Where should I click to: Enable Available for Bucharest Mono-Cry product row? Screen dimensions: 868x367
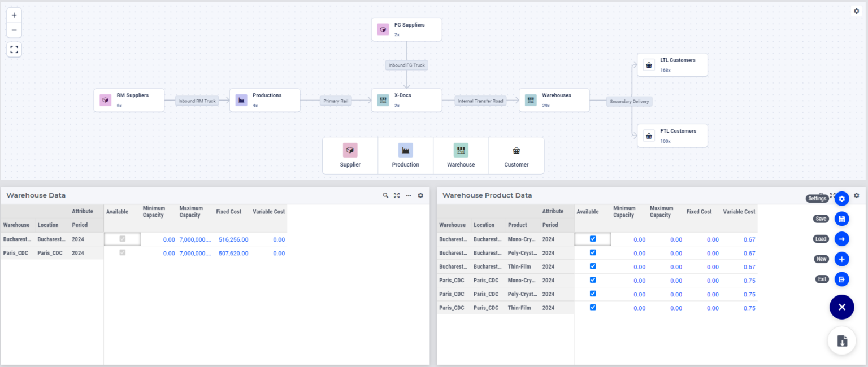point(592,239)
